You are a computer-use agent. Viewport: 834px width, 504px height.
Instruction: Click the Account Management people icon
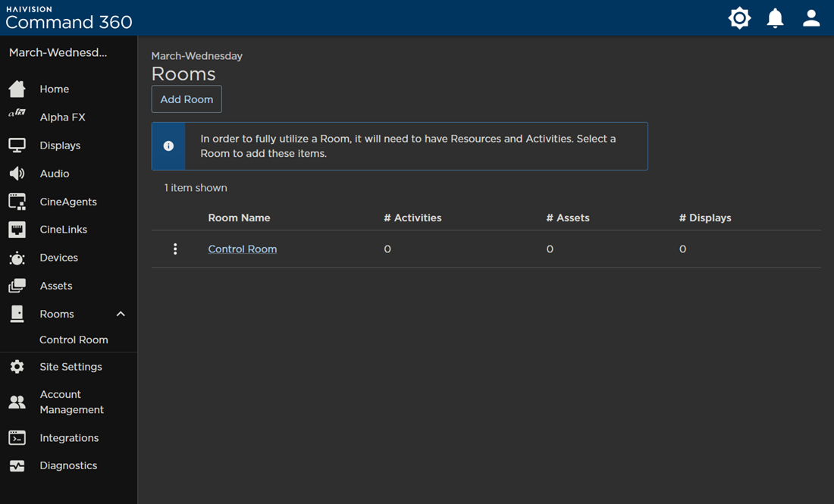click(x=17, y=402)
